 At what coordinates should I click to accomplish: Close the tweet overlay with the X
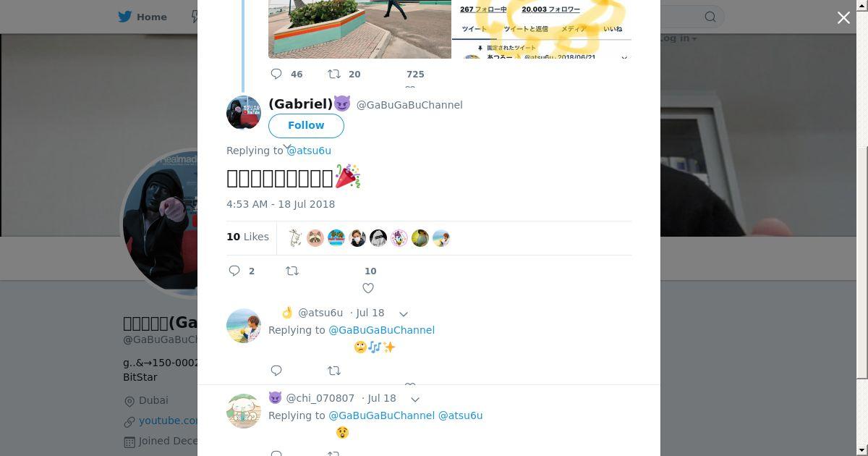pos(843,17)
